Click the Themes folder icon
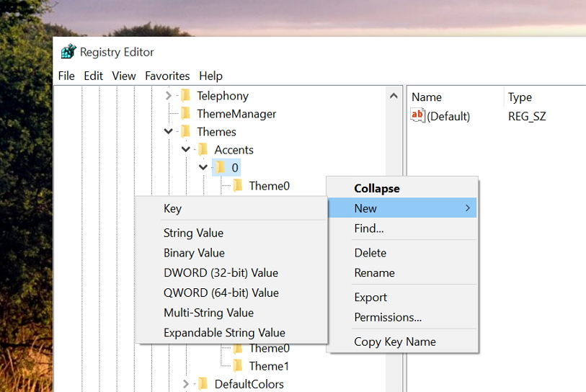Viewport: 586px width, 392px height. click(x=186, y=132)
